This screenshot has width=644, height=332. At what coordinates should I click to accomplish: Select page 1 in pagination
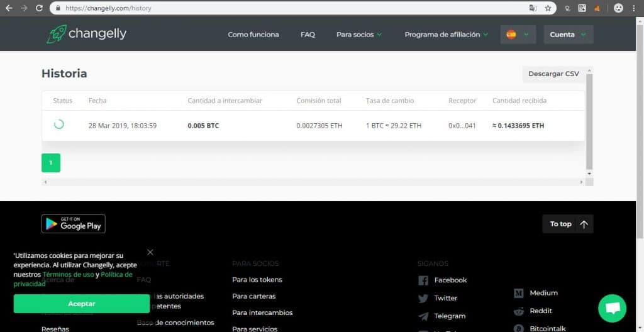coord(51,163)
